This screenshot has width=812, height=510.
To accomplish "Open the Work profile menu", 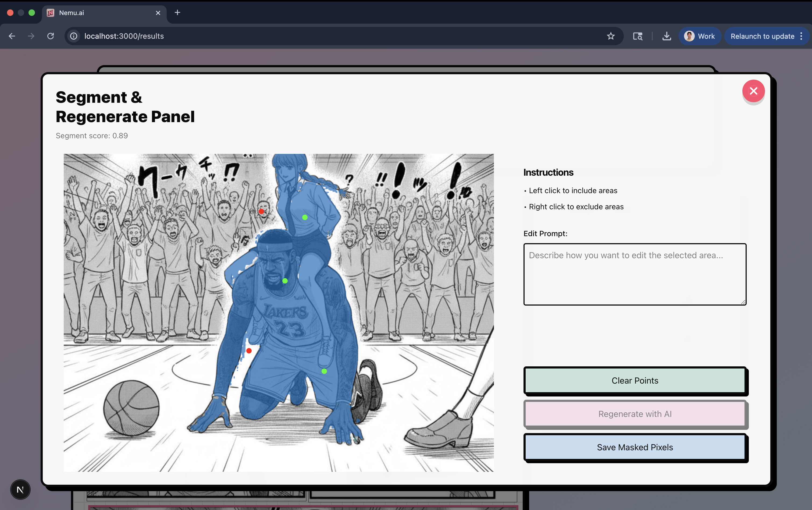I will [x=699, y=36].
